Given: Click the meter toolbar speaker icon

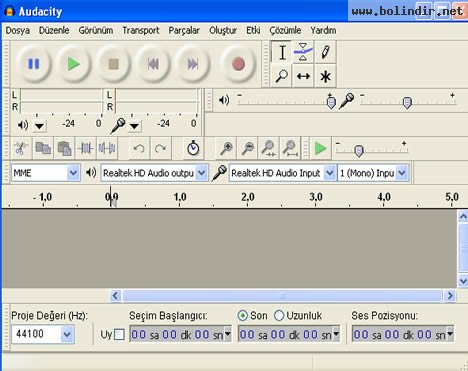Looking at the screenshot, I should [x=23, y=125].
